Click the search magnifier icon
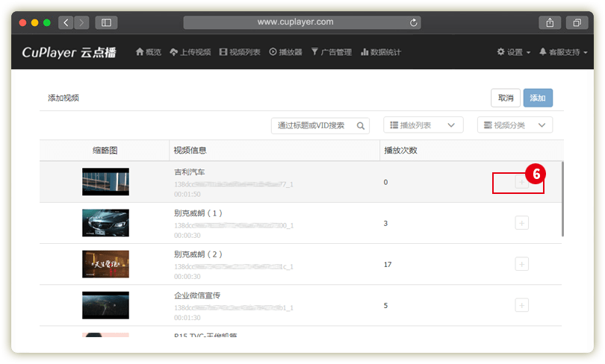Screen dimensions: 605x364 point(361,125)
